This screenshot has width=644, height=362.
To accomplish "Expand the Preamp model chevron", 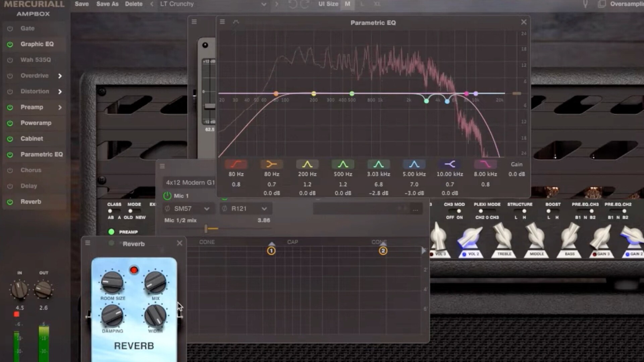I will click(60, 107).
